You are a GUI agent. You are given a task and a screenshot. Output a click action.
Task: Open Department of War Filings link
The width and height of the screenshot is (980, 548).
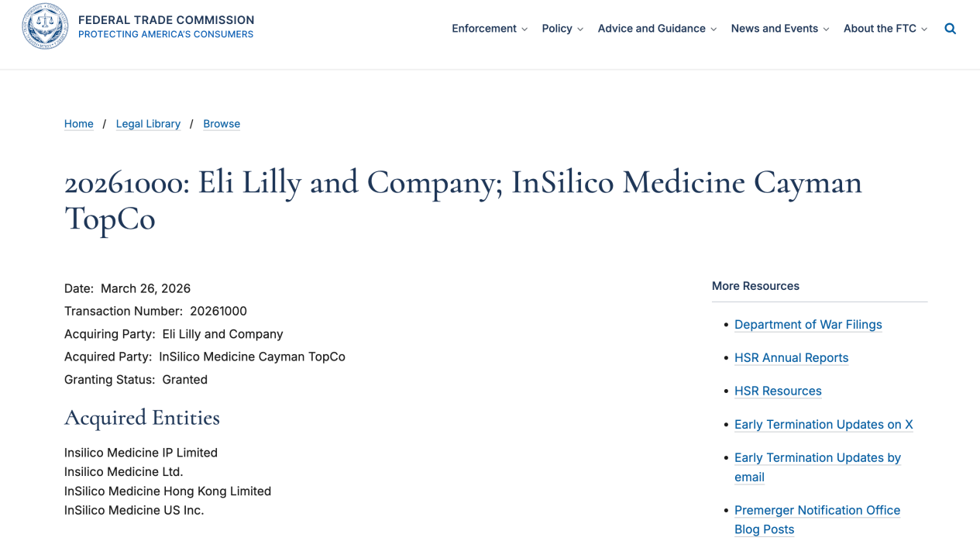pos(808,325)
